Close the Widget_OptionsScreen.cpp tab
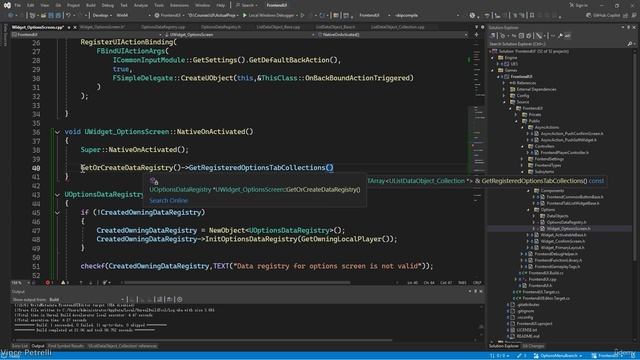The height and width of the screenshot is (360, 640). [75, 27]
